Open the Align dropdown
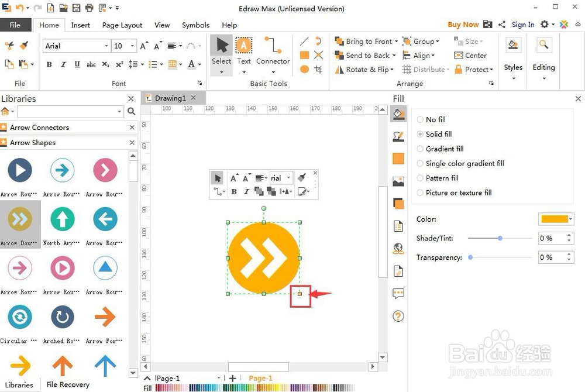The image size is (585, 392). pos(419,56)
